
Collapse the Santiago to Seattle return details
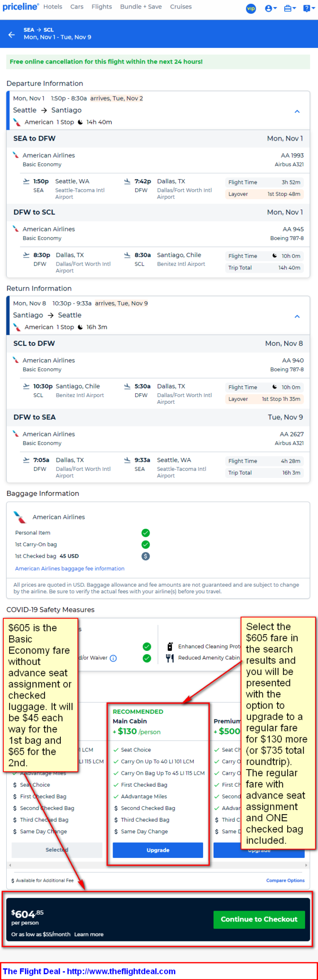(297, 316)
